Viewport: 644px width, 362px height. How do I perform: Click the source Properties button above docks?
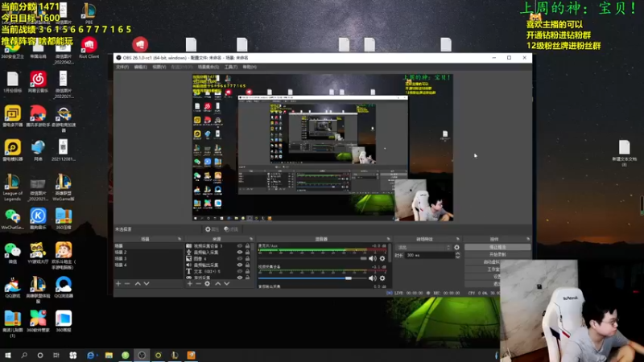212,229
